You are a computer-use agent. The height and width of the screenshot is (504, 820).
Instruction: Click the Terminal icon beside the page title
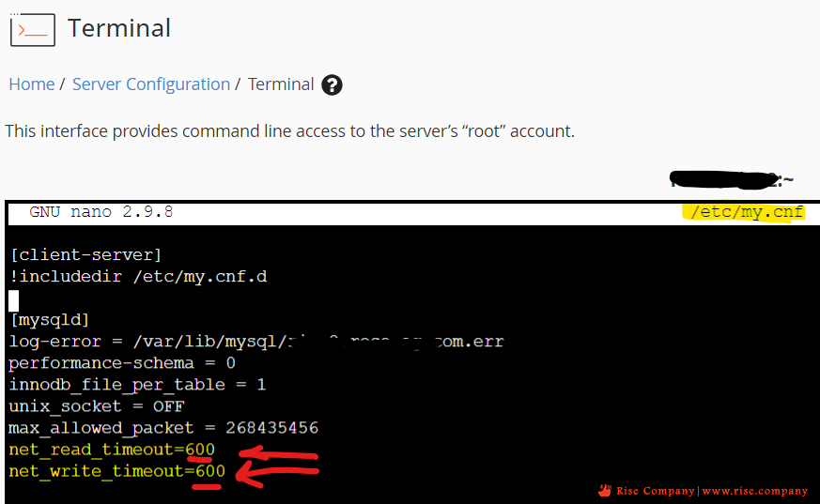[x=33, y=30]
